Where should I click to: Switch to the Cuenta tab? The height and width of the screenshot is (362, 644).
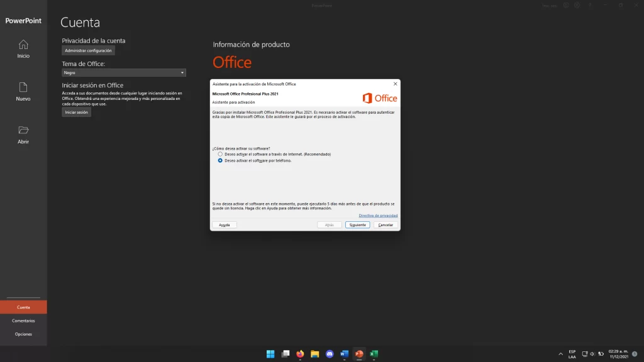23,306
